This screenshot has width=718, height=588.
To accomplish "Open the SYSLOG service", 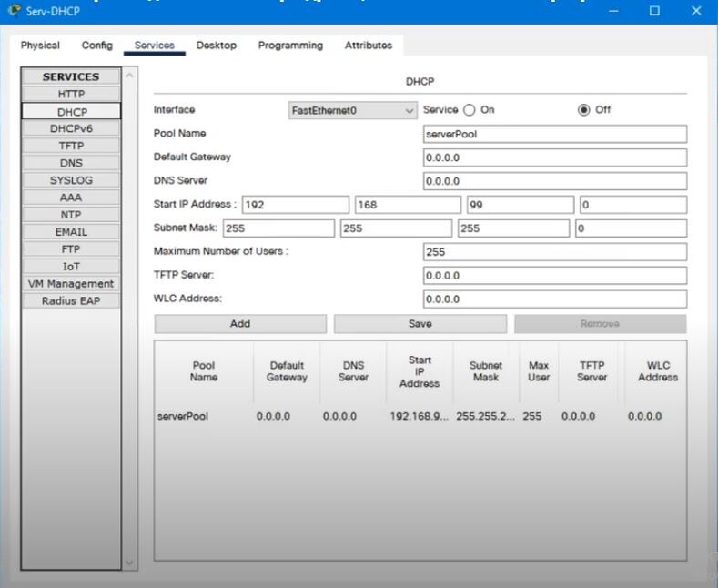I will click(x=71, y=180).
